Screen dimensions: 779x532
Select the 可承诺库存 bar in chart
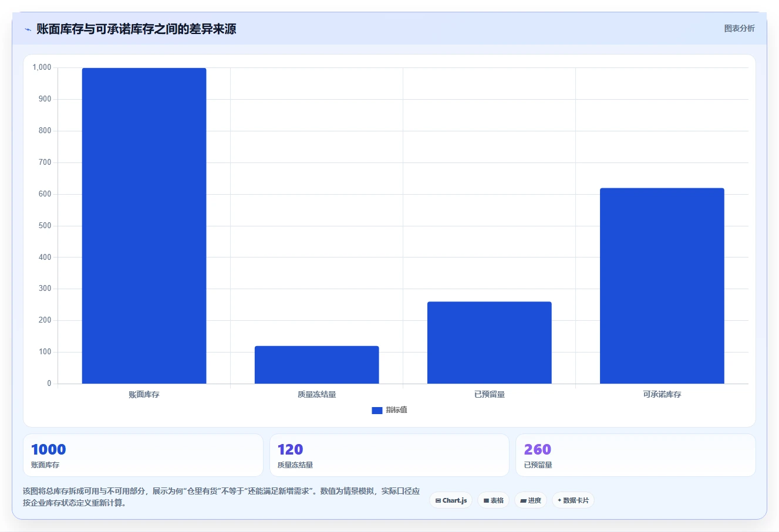coord(662,286)
